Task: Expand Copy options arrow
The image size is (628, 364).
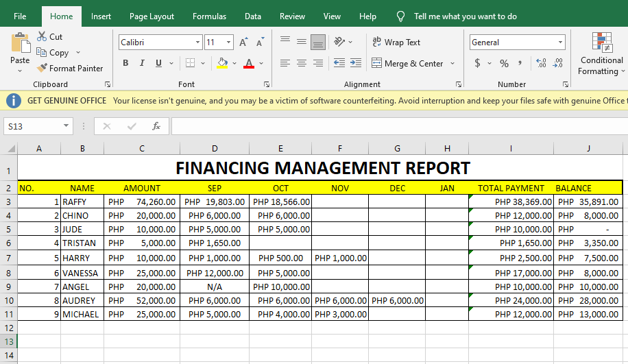Action: click(x=78, y=53)
